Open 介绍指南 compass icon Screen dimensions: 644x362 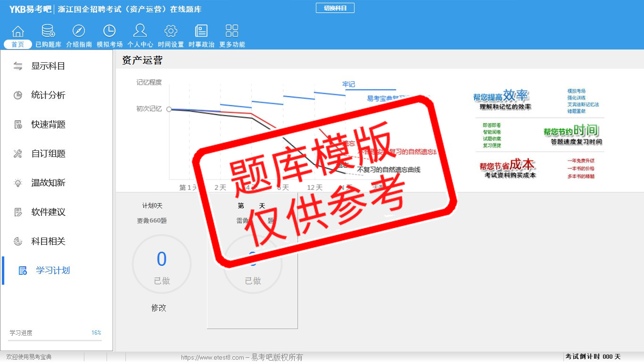click(x=79, y=32)
